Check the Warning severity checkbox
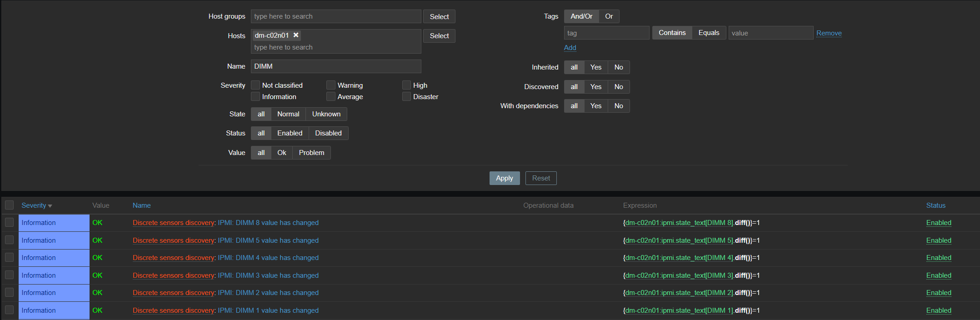This screenshot has width=980, height=320. (331, 85)
